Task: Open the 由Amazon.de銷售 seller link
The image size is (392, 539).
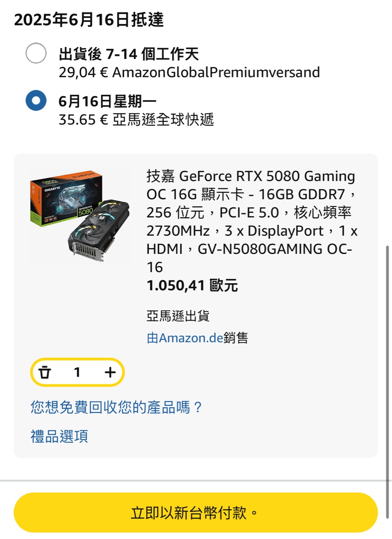Action: tap(197, 338)
